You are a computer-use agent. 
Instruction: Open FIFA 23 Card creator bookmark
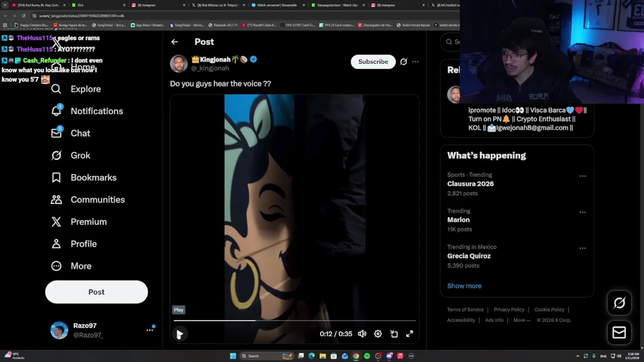tap(337, 25)
